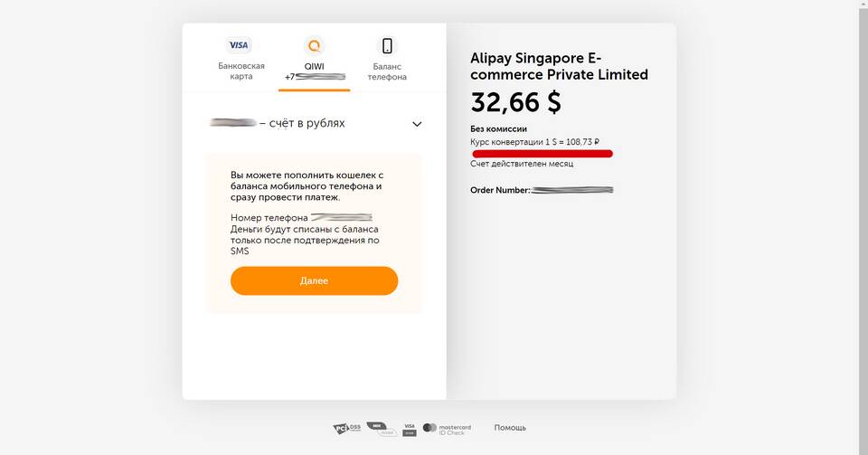Open the PCI DSS badge in footer

coord(346,428)
